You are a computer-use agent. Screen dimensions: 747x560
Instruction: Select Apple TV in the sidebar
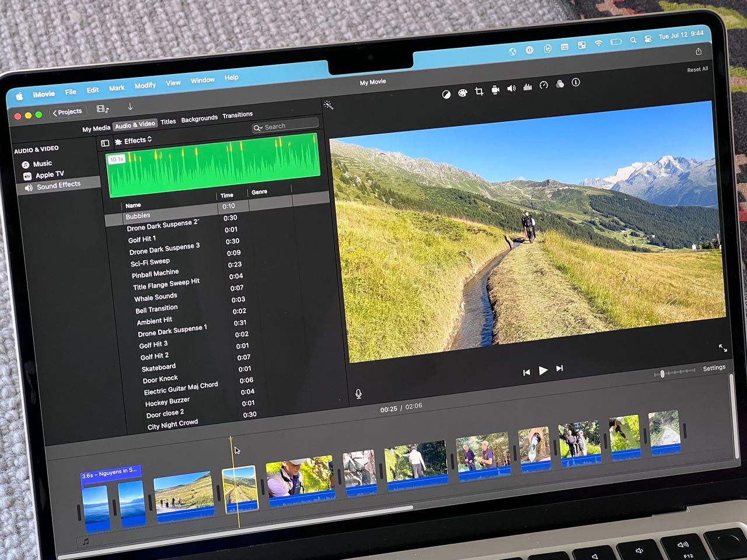pyautogui.click(x=50, y=174)
